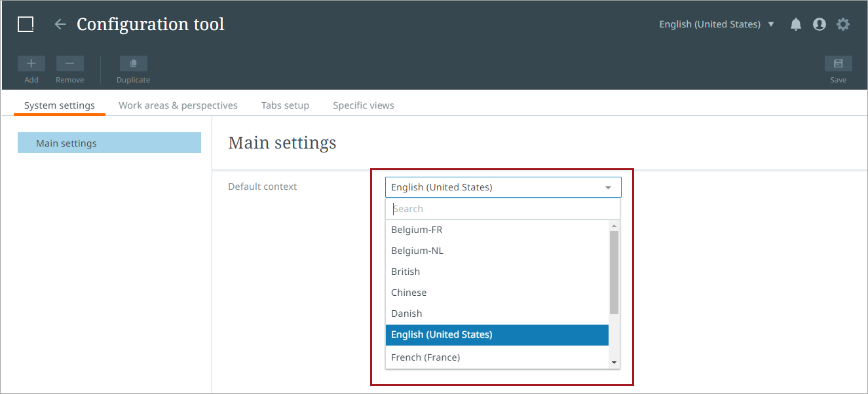Select Main settings in the sidebar
Viewport: 868px width, 394px height.
click(109, 143)
